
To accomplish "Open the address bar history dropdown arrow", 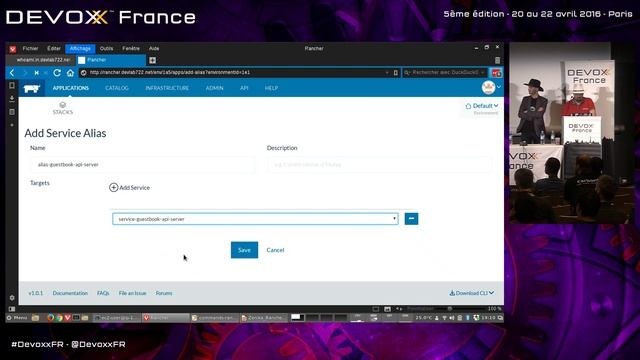I will [387, 73].
